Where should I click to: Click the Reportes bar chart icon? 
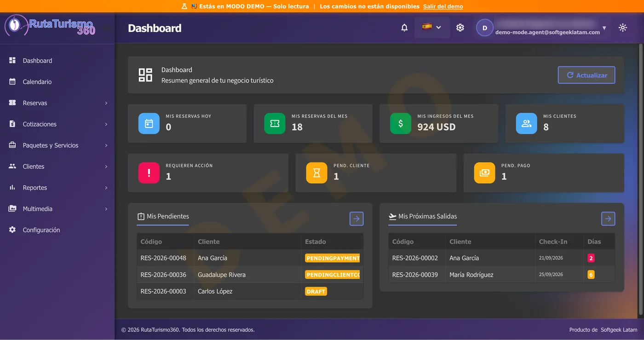click(x=12, y=187)
